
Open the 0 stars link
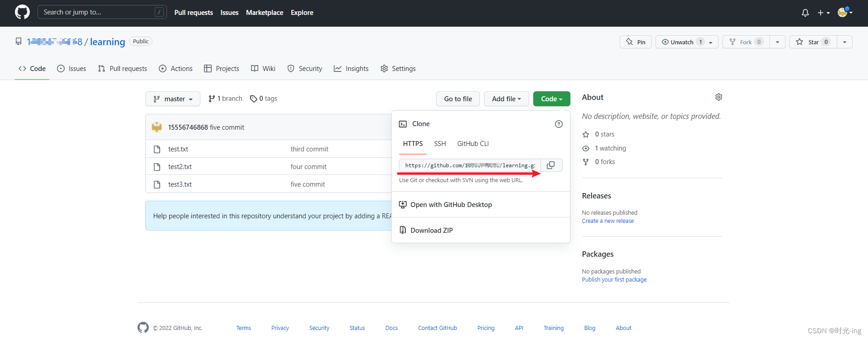[x=598, y=134]
